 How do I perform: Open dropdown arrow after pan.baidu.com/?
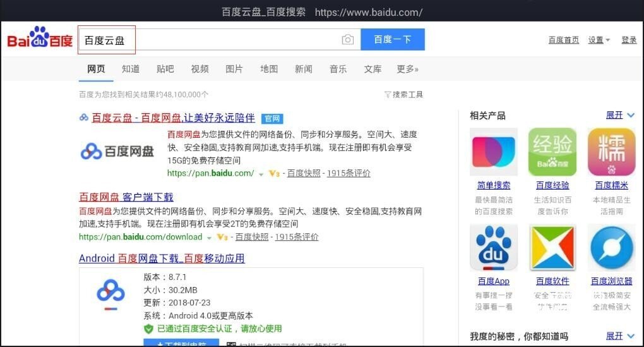[x=261, y=174]
